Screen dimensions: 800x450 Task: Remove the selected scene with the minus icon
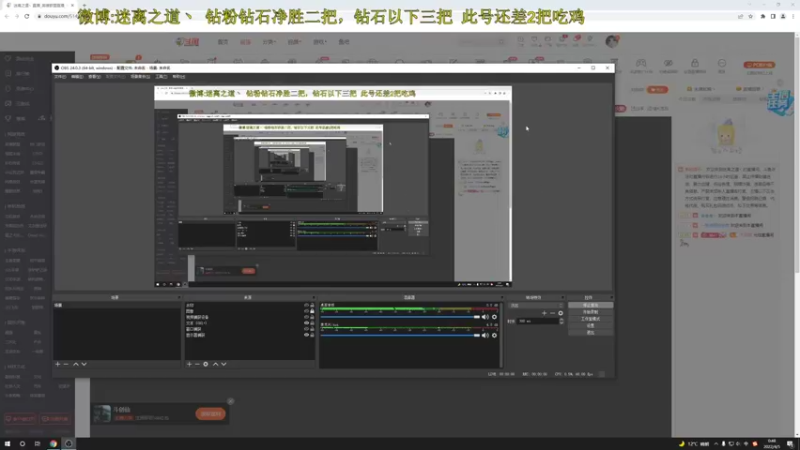pos(66,364)
